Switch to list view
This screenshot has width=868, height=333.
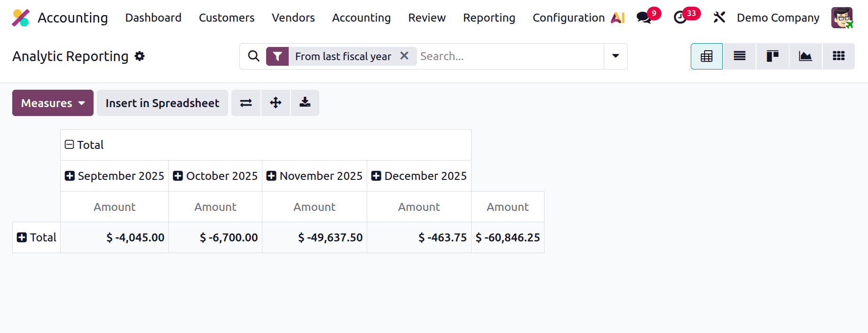[x=740, y=56]
